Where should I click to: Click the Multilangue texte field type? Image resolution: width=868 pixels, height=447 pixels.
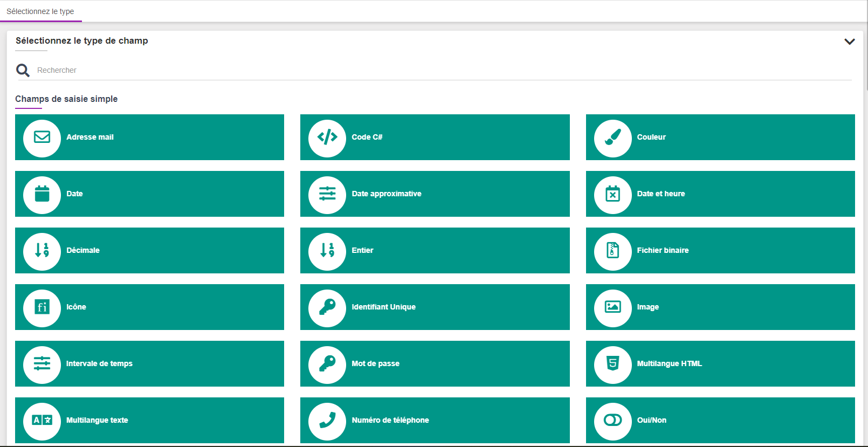point(149,421)
